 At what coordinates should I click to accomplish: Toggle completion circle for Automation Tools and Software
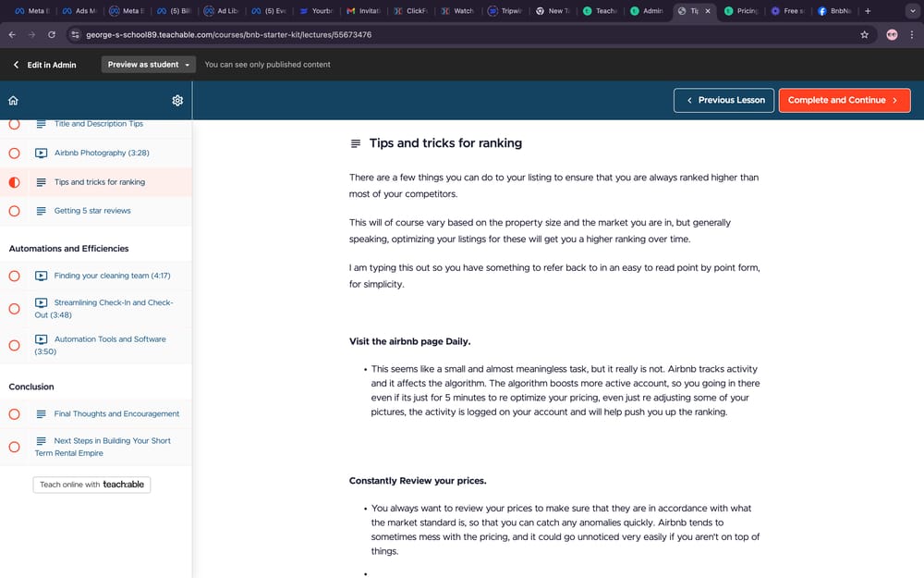coord(14,345)
